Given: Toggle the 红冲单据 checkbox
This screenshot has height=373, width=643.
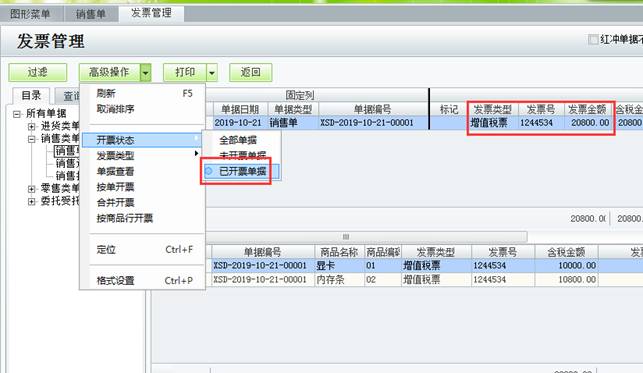Looking at the screenshot, I should coord(593,39).
